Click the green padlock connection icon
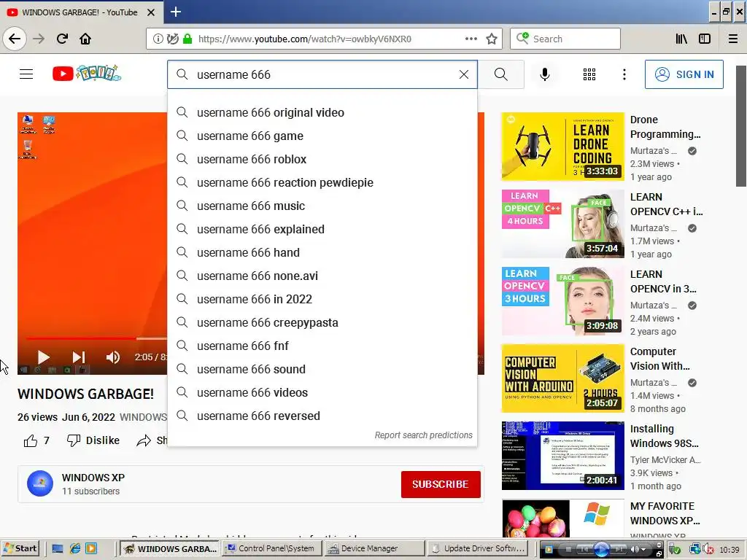747x560 pixels. click(x=187, y=39)
